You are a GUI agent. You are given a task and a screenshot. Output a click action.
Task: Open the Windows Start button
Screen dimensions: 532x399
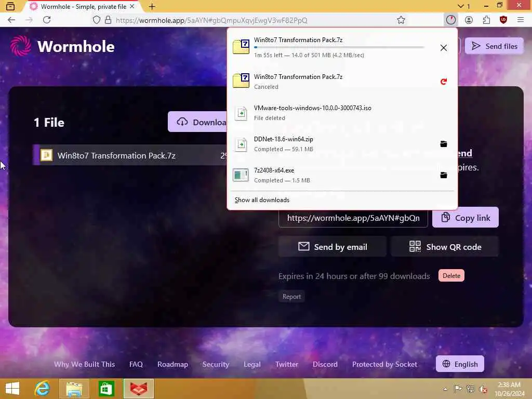point(12,389)
